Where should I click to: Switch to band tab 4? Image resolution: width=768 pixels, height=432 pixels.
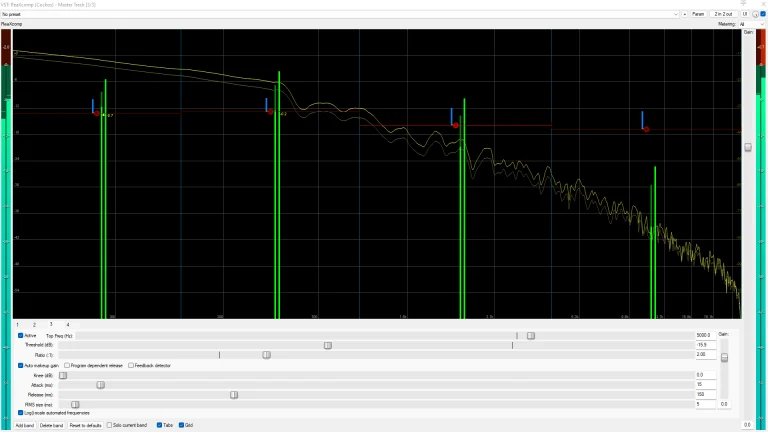click(68, 325)
